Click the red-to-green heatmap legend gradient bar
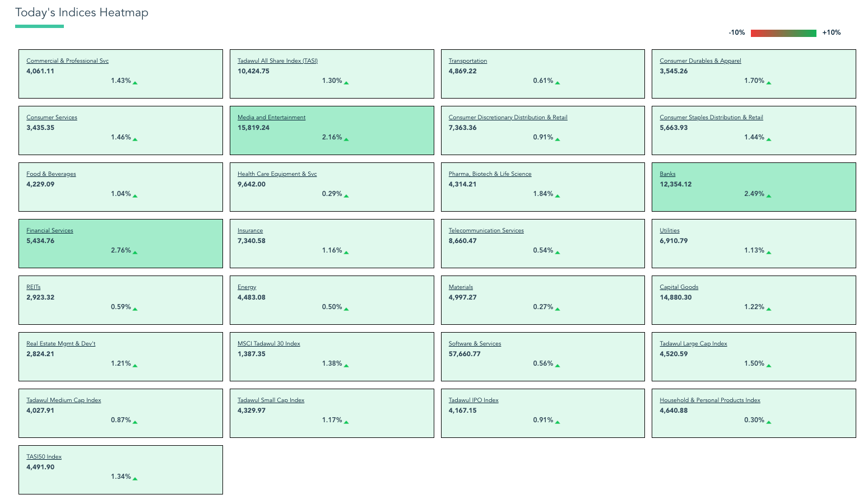The width and height of the screenshot is (868, 504). 783,33
